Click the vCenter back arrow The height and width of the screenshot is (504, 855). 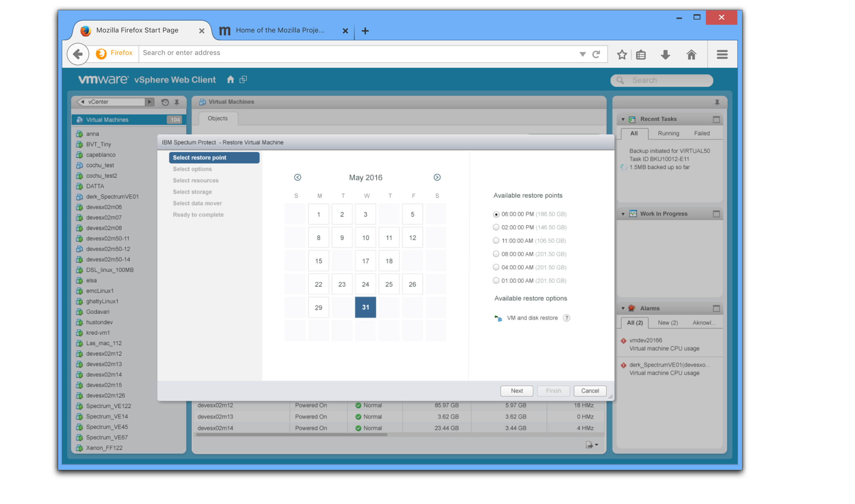pyautogui.click(x=82, y=102)
